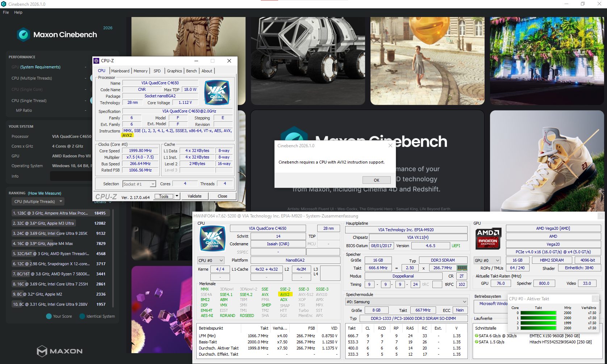Viewport: 607px width, 364px height.
Task: Open the System Requirements link under Performance
Action: coord(40,67)
